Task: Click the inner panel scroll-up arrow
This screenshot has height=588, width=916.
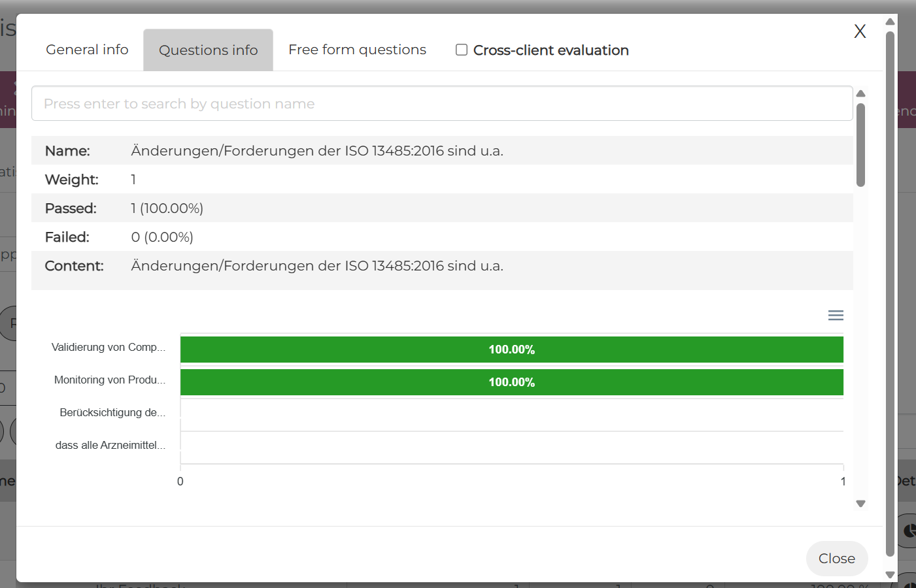Action: pyautogui.click(x=860, y=93)
